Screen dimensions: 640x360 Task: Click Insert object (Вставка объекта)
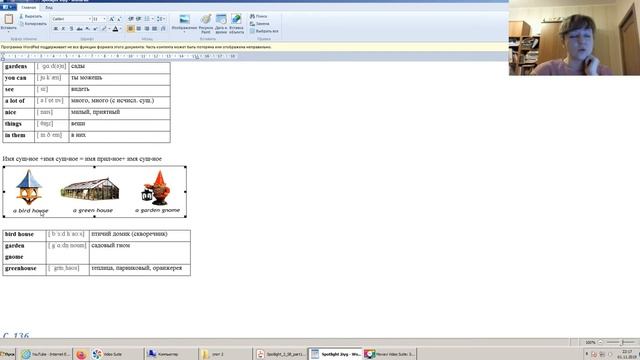236,24
